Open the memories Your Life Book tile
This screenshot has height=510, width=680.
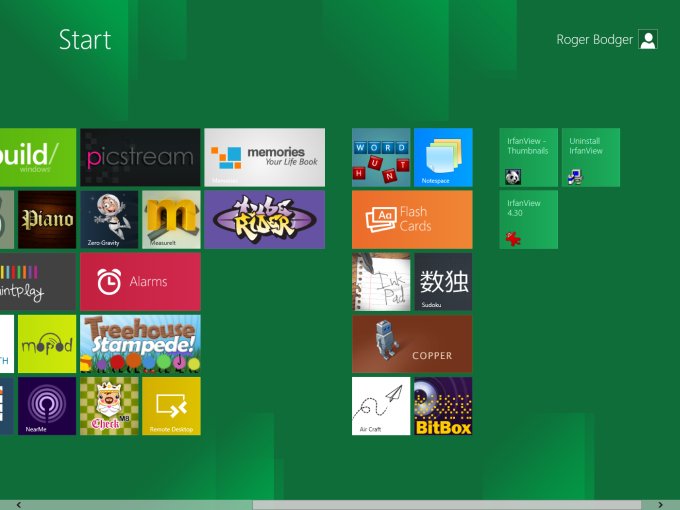265,157
